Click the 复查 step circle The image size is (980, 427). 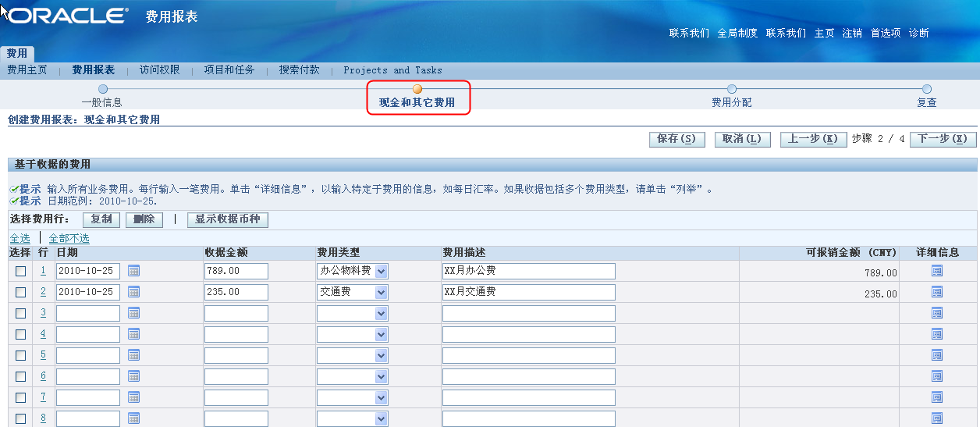[926, 89]
